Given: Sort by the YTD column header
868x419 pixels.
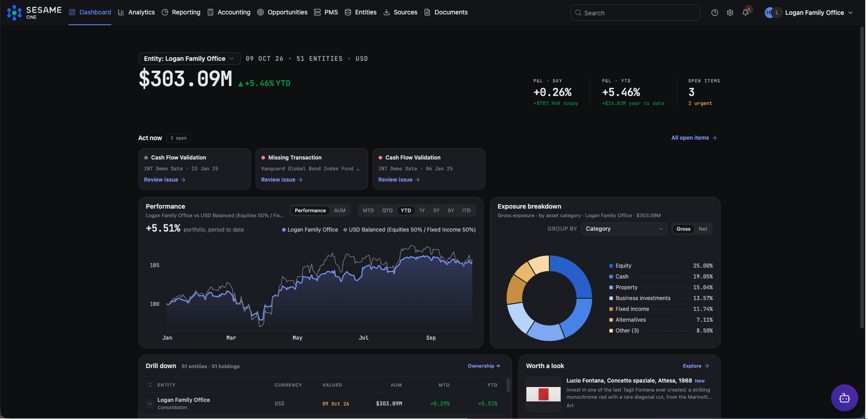Looking at the screenshot, I should pyautogui.click(x=492, y=385).
